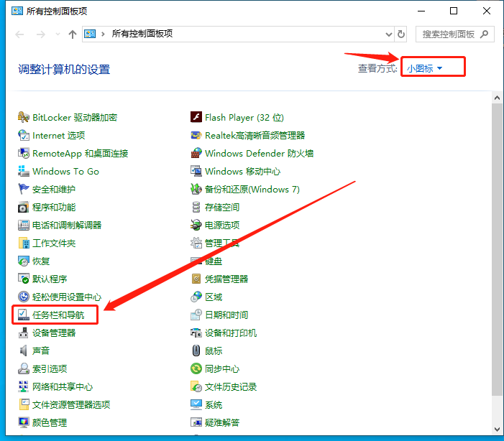504x441 pixels.
Task: Click the Realtek高清晰音频管理器 icon
Action: pyautogui.click(x=196, y=135)
